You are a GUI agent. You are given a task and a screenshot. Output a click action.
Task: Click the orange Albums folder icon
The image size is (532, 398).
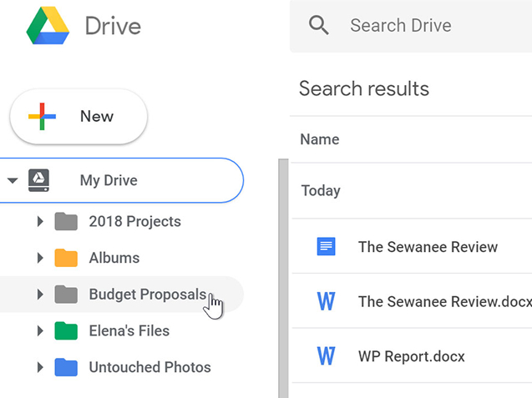click(66, 258)
